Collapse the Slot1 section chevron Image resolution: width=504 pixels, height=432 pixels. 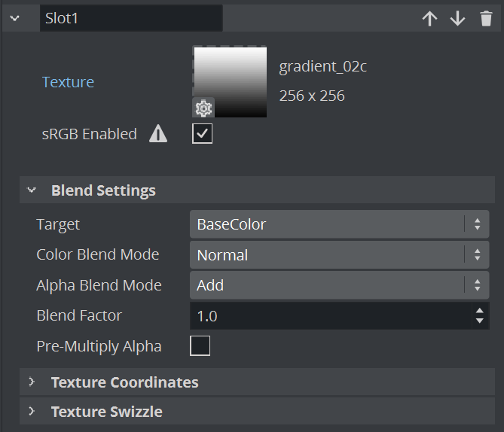15,18
